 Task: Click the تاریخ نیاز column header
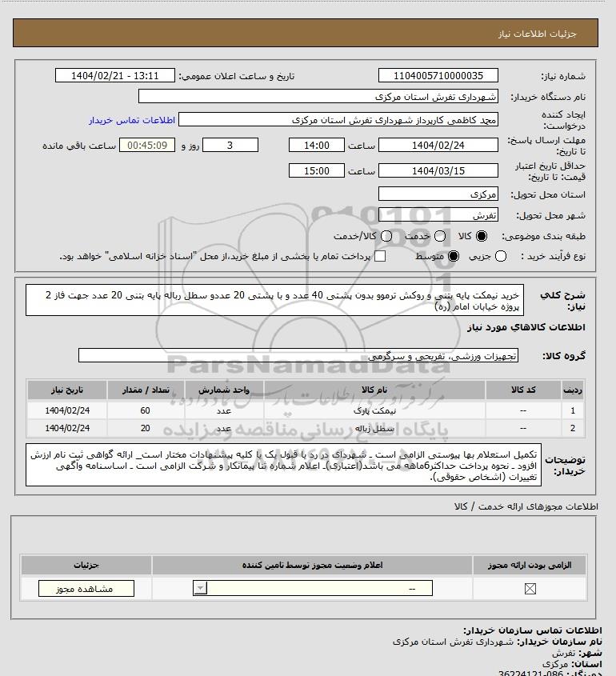(x=67, y=390)
